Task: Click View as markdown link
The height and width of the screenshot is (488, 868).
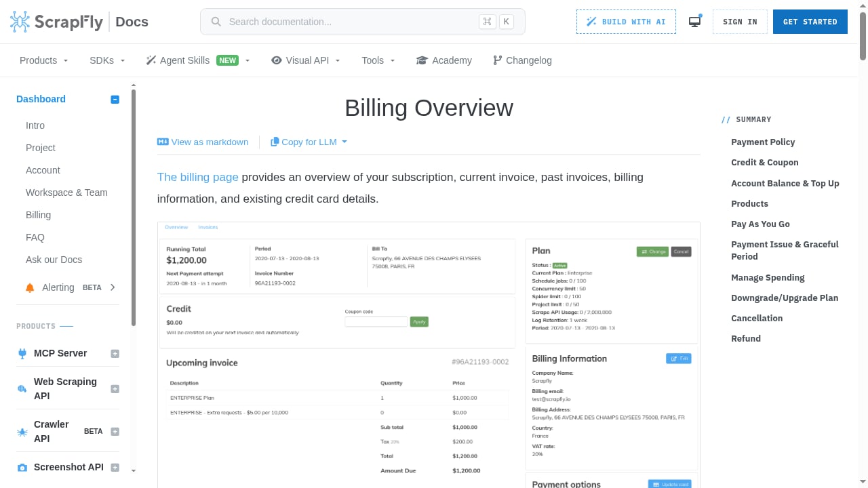Action: click(x=203, y=142)
